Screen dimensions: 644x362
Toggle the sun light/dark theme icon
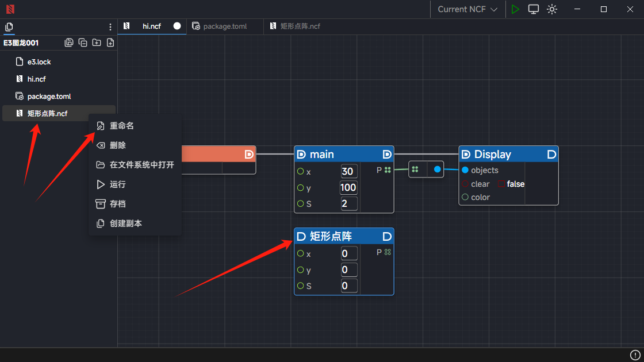click(552, 9)
